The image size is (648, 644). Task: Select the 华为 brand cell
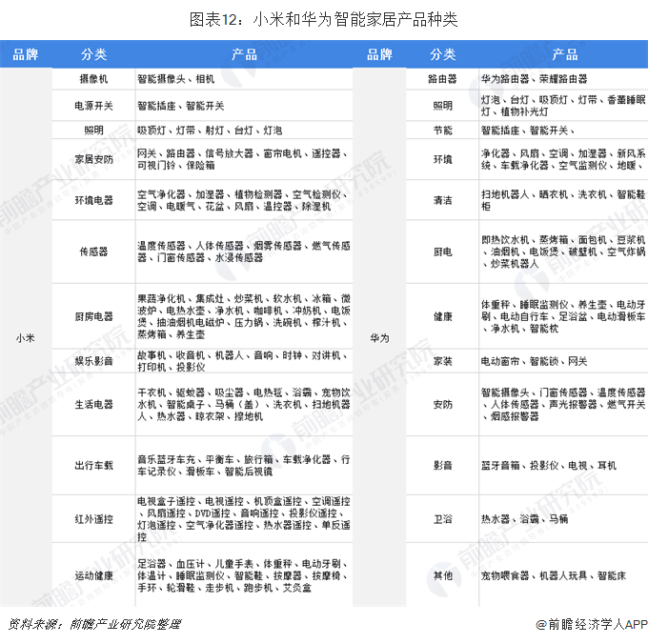379,338
